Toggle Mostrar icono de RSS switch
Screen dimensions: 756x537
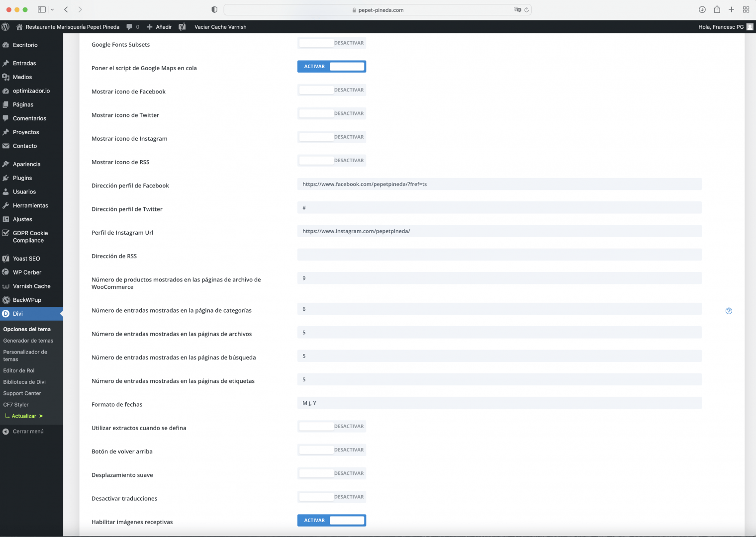point(332,161)
